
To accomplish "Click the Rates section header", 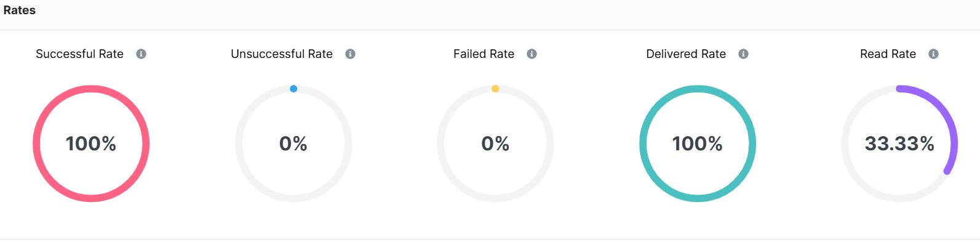I will click(20, 10).
